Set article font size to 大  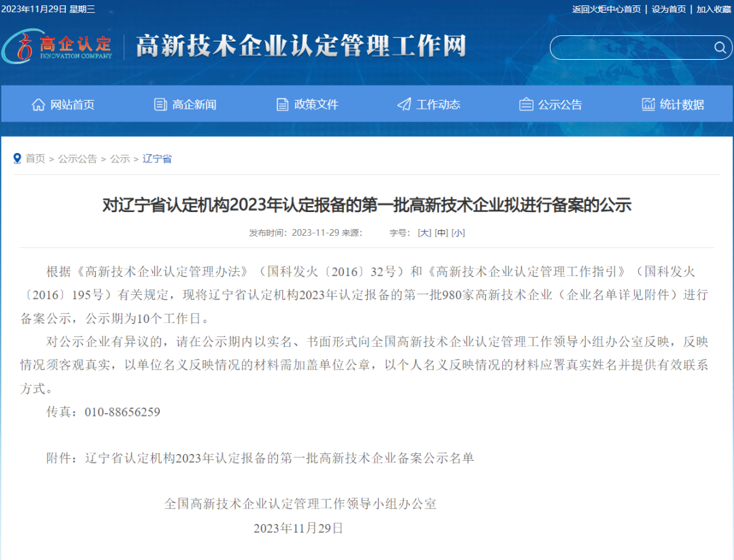pyautogui.click(x=423, y=232)
